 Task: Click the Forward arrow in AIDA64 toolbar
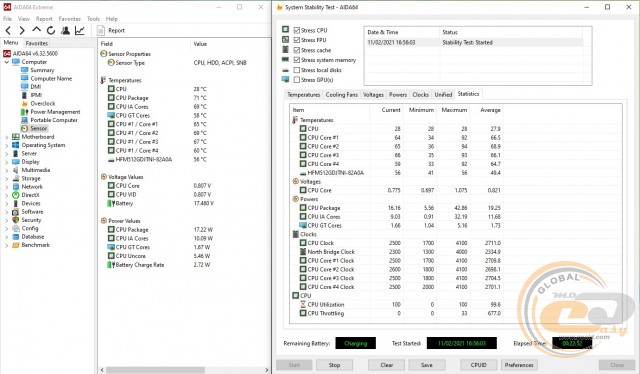point(22,30)
